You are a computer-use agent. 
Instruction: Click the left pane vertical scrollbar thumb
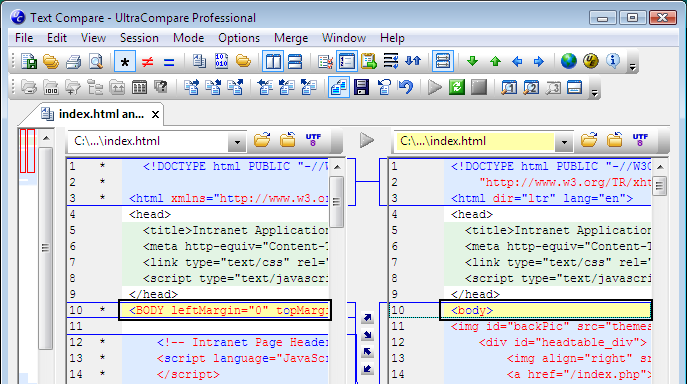336,202
